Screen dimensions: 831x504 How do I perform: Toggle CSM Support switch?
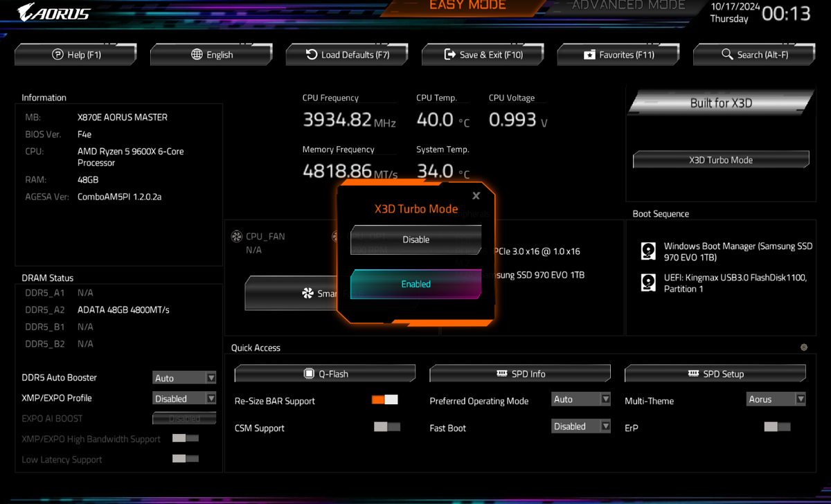[387, 427]
